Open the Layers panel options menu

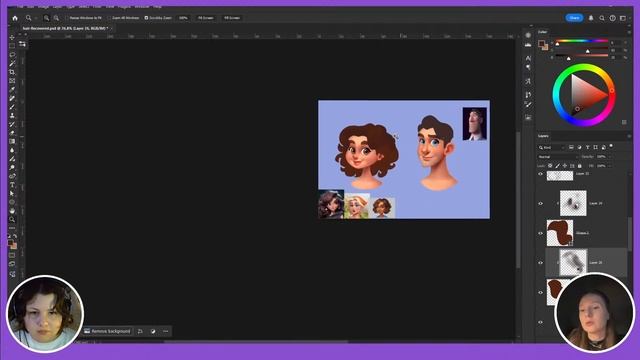(x=629, y=136)
